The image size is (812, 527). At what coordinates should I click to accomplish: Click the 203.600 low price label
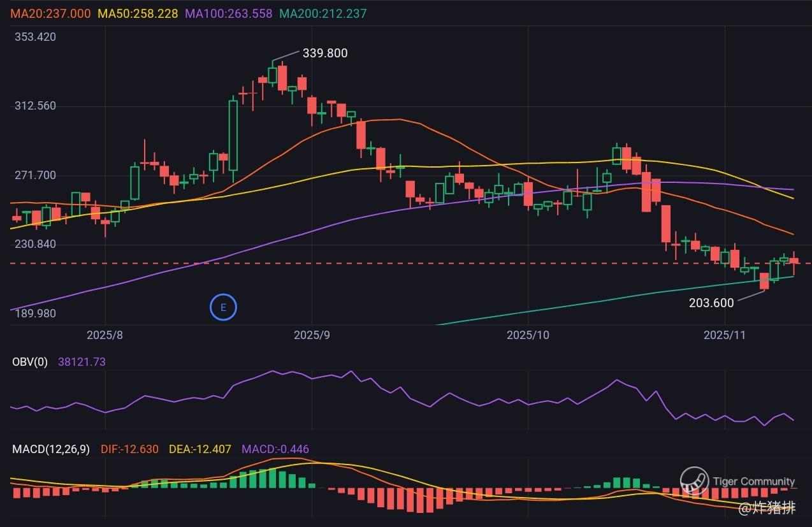pyautogui.click(x=711, y=303)
